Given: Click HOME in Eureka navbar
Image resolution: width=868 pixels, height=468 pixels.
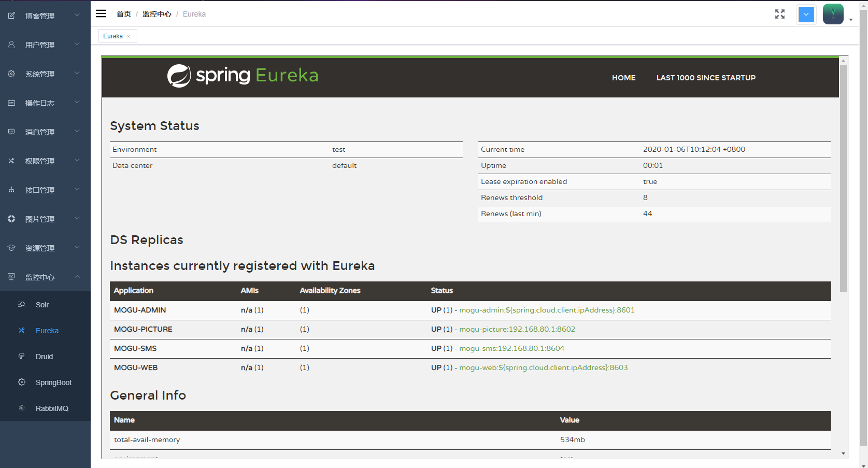Looking at the screenshot, I should tap(624, 78).
